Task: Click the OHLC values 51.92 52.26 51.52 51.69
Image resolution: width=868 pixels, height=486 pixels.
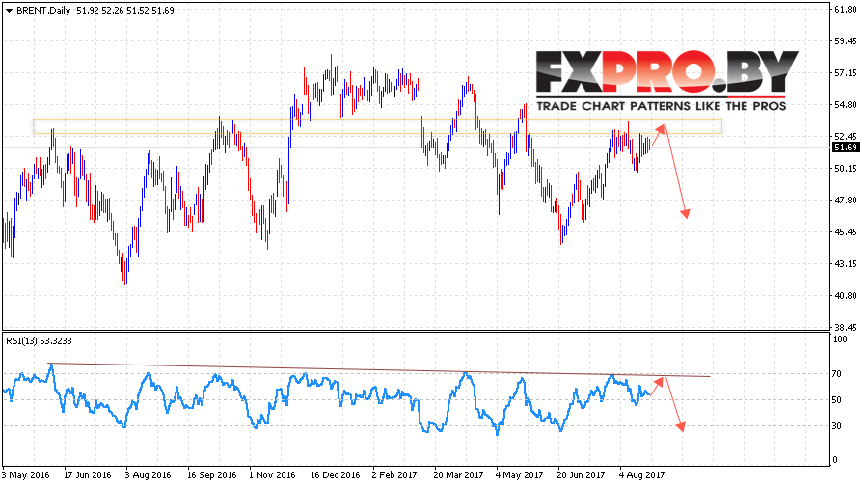Action: coord(125,10)
